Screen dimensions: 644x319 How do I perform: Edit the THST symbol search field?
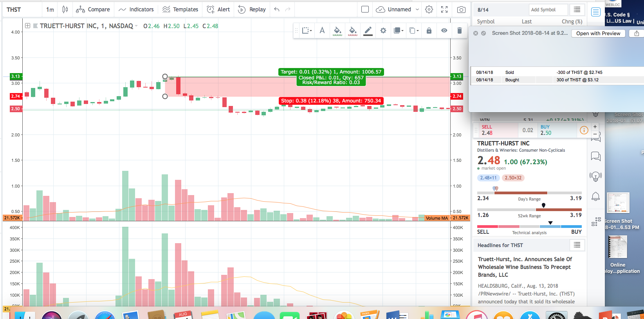tap(22, 9)
